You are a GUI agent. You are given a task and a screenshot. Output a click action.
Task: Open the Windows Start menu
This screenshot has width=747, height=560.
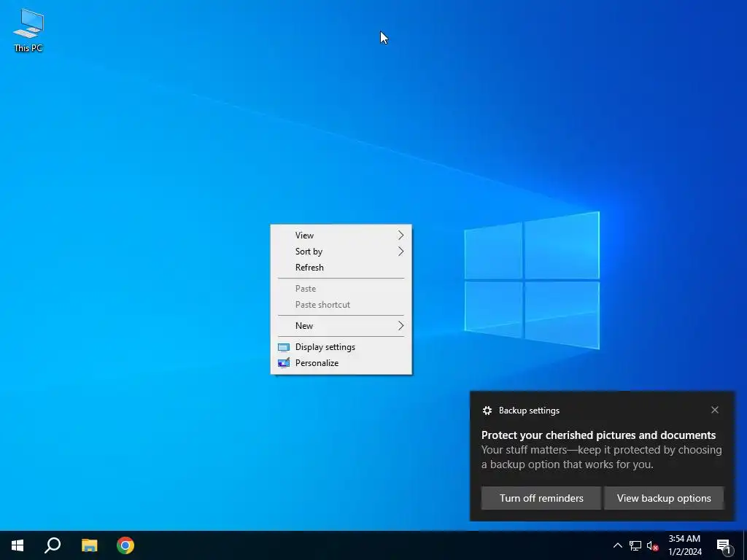18,545
